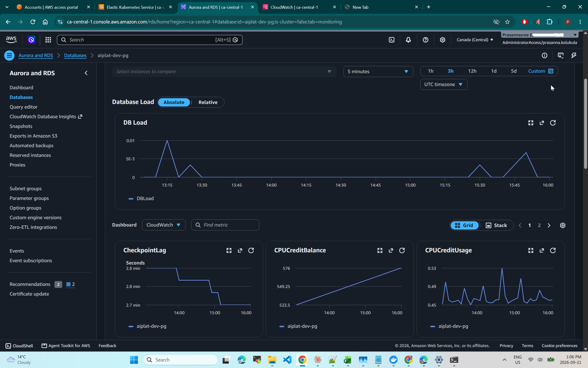Select Stack layout view
The image size is (588, 368).
click(x=496, y=225)
